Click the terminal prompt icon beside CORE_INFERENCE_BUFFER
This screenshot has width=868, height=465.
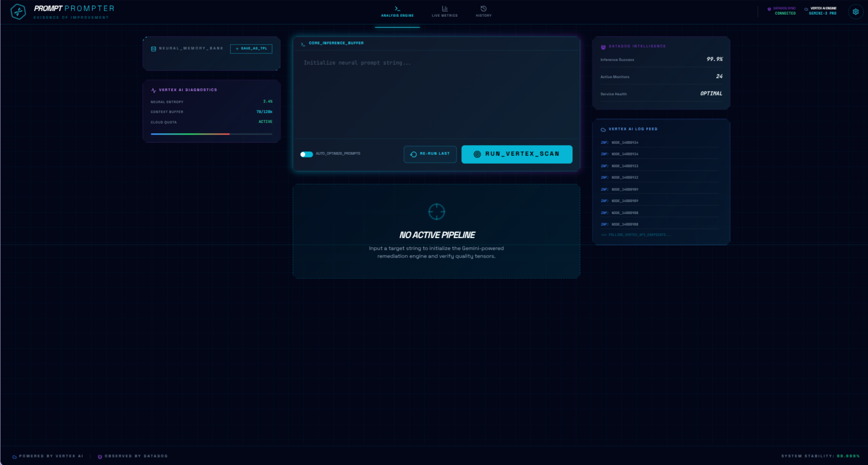coord(303,44)
